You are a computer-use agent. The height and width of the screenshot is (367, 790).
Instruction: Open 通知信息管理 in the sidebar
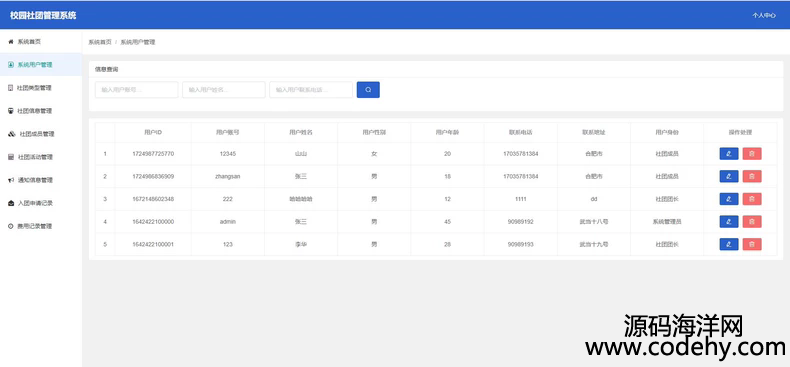41,180
